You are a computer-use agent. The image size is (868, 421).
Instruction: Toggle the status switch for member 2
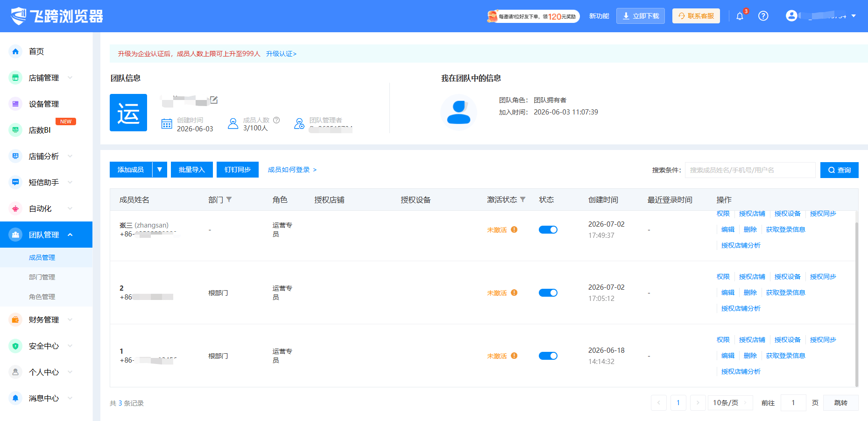click(x=548, y=293)
